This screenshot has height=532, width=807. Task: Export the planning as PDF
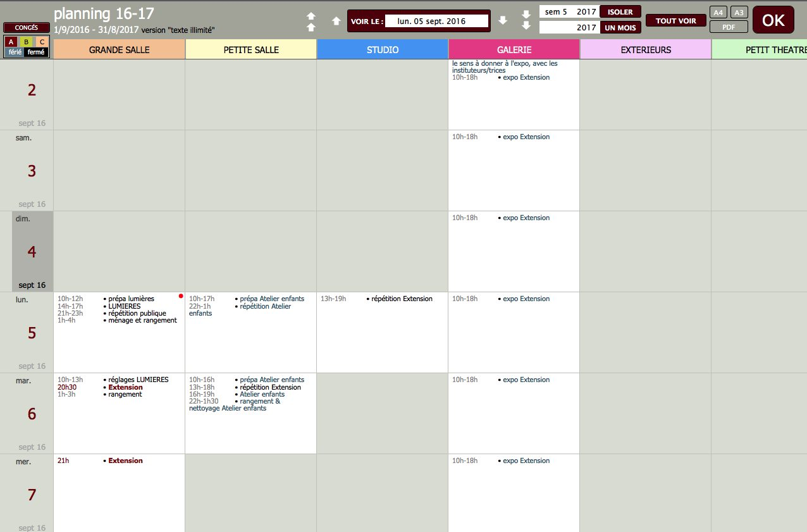(x=729, y=27)
